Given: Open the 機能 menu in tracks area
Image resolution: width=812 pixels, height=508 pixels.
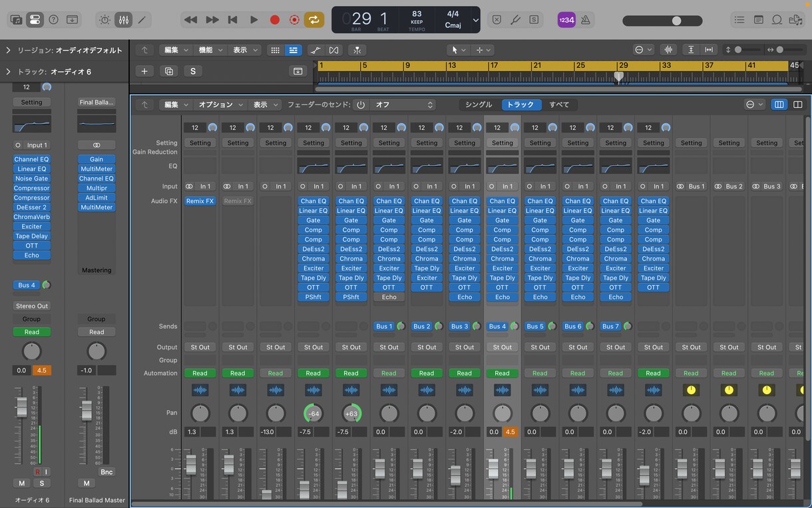Looking at the screenshot, I should 210,50.
